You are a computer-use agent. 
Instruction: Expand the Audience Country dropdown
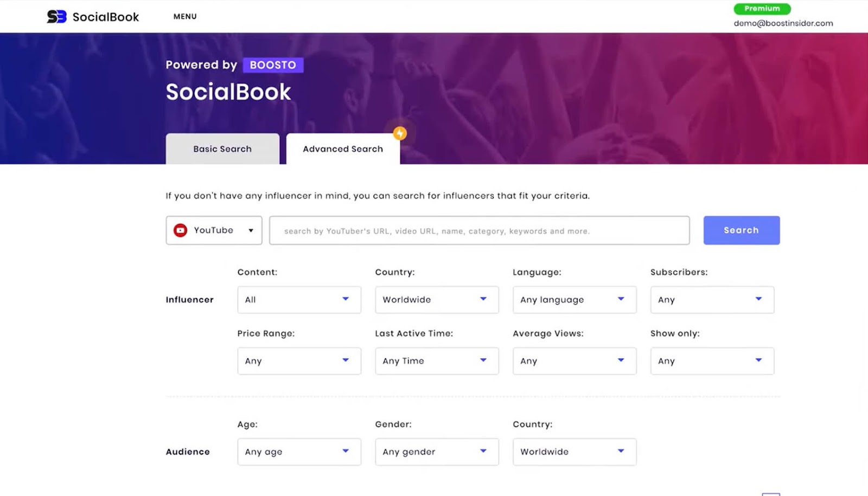click(575, 452)
